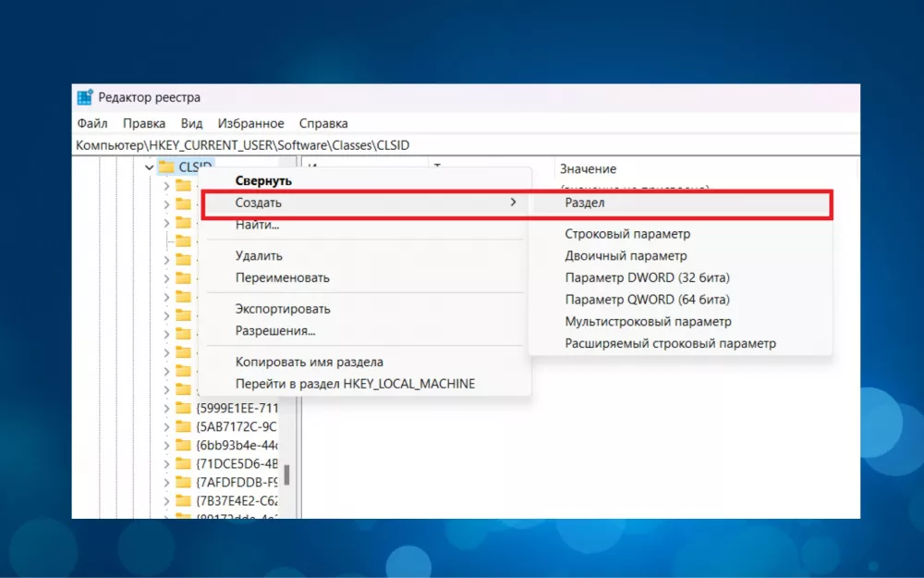Click the registry path address bar

click(462, 145)
